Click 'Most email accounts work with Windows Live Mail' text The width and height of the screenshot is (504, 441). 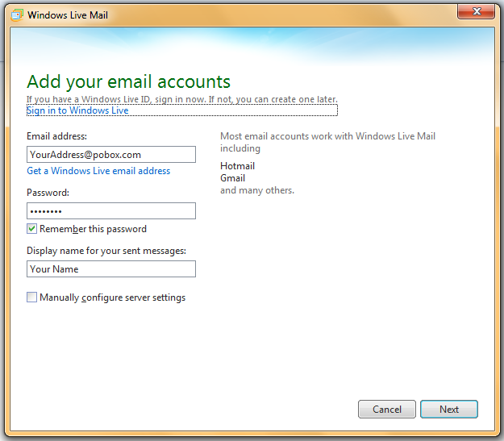tap(328, 136)
